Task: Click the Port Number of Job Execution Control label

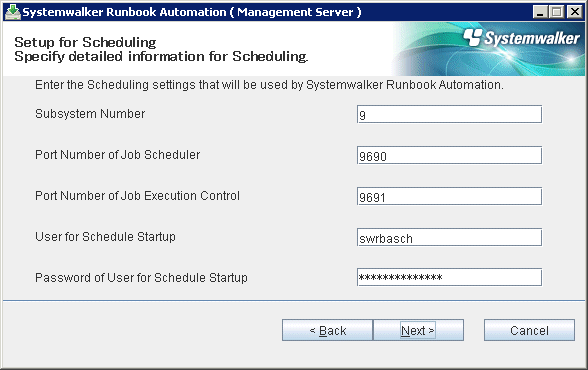Action: pyautogui.click(x=137, y=195)
